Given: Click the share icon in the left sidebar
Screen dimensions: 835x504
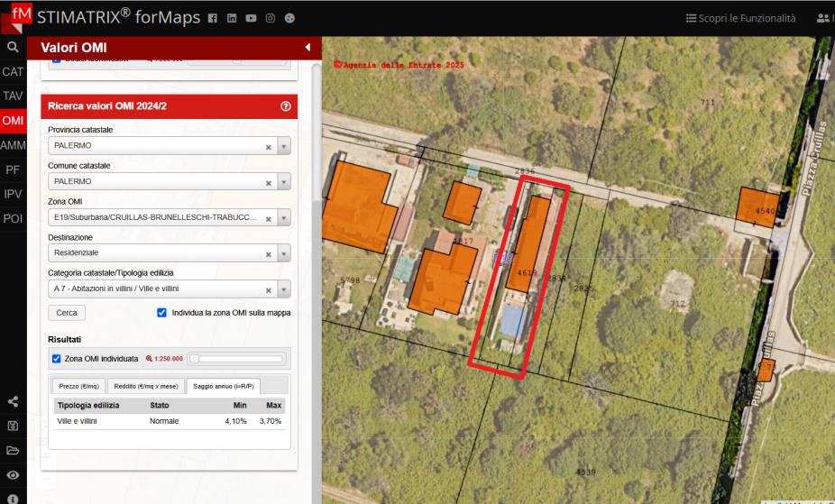Looking at the screenshot, I should click(13, 402).
